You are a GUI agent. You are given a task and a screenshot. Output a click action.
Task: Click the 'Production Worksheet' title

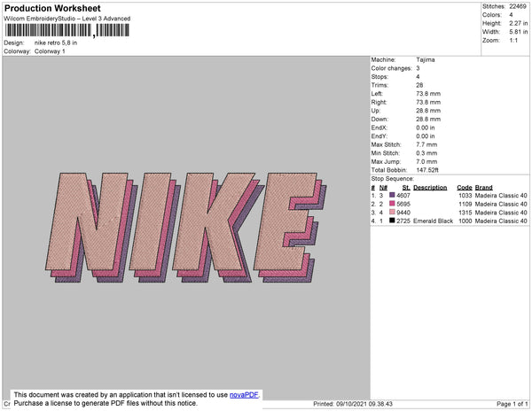[52, 8]
